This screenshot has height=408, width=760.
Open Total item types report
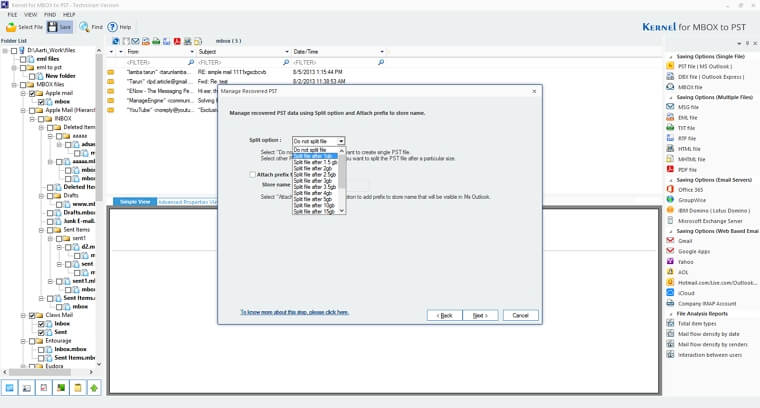pos(697,324)
